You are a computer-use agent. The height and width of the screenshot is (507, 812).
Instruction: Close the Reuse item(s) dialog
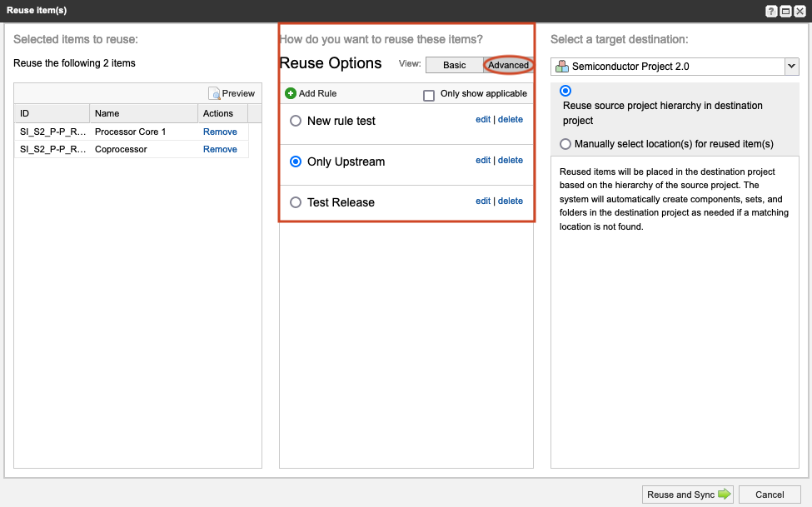[800, 11]
